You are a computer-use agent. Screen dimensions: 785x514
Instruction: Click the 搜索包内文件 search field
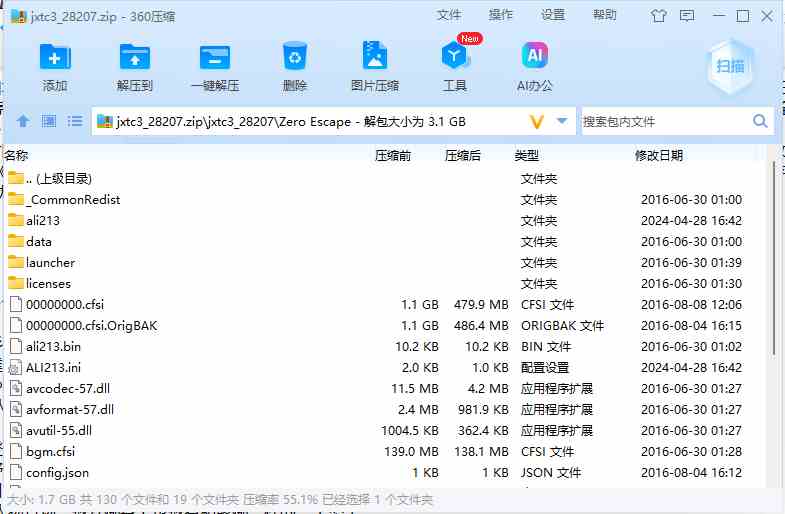tap(666, 122)
